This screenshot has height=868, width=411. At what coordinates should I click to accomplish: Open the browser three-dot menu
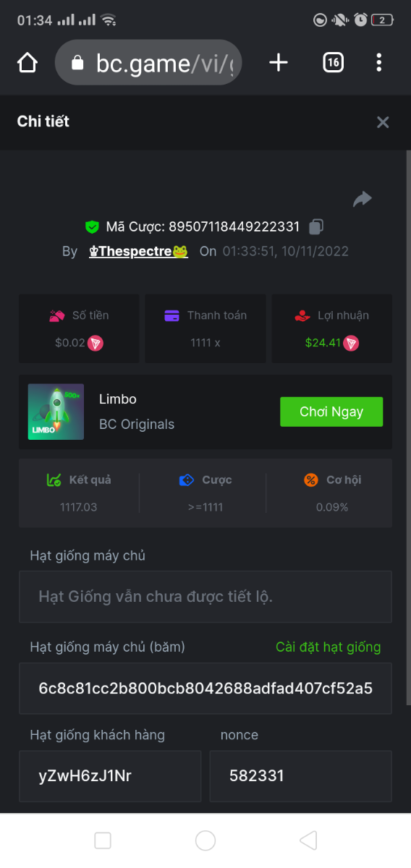[x=379, y=63]
